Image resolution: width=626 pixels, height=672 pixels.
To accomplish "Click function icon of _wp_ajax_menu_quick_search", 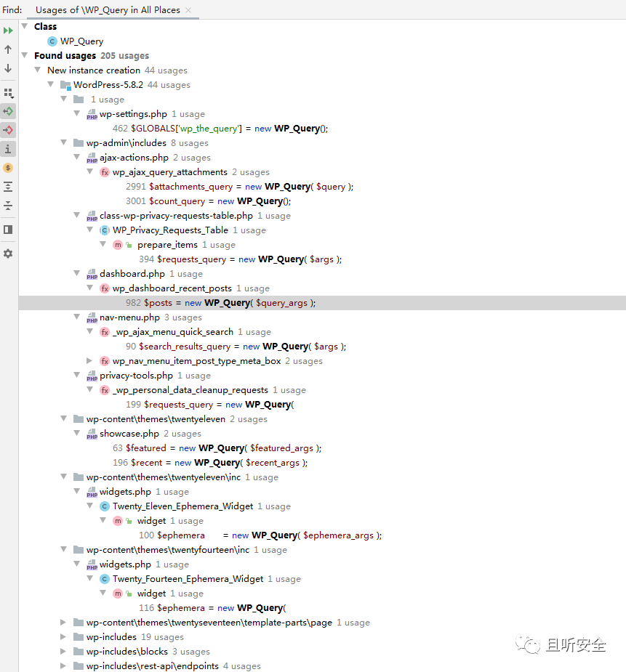I will [105, 332].
